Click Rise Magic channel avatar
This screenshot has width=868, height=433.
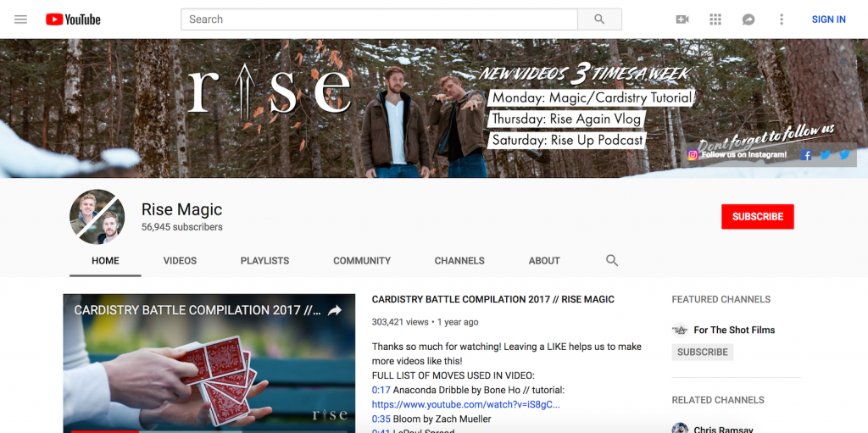click(97, 217)
